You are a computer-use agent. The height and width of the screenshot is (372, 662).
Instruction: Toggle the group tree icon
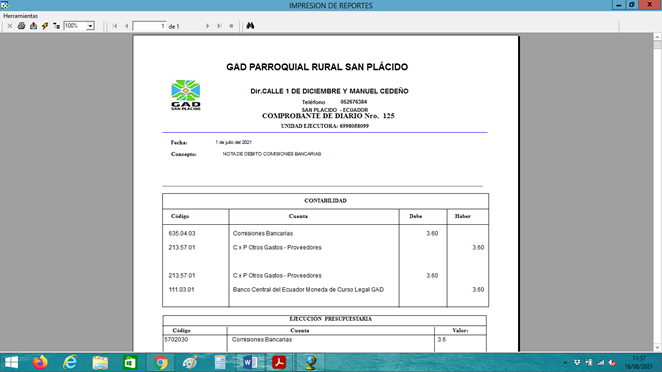pyautogui.click(x=56, y=26)
